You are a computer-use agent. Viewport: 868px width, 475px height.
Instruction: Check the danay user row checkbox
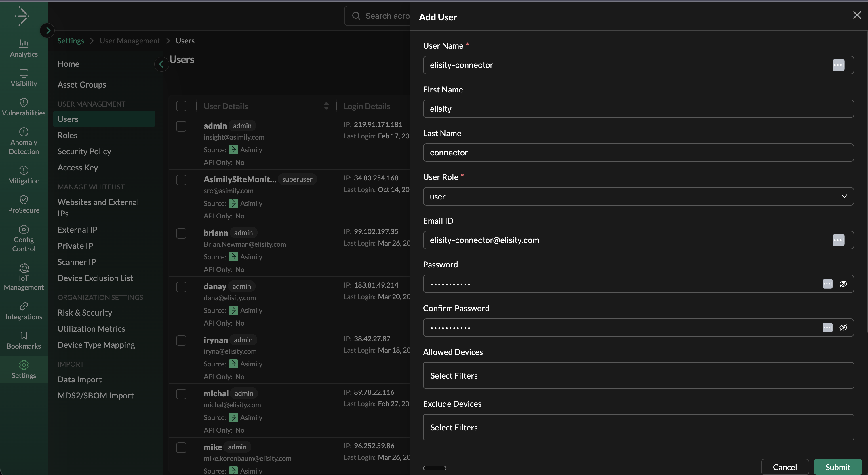coord(181,287)
